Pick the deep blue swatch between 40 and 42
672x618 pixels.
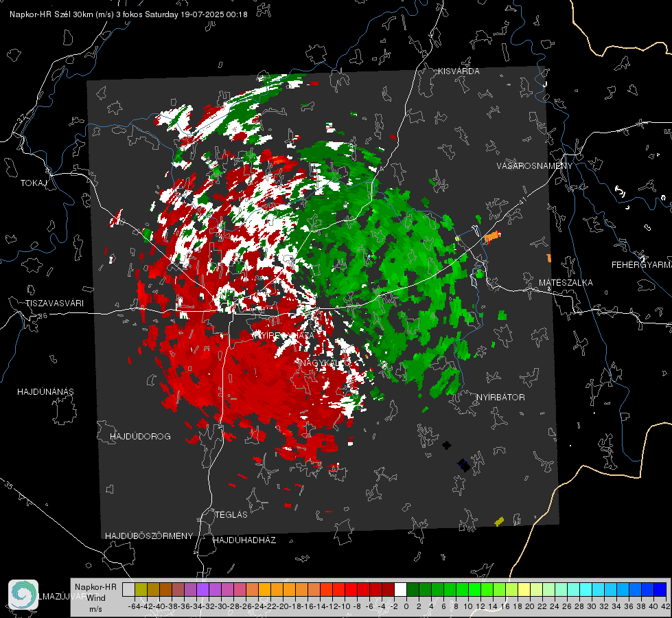(x=660, y=589)
